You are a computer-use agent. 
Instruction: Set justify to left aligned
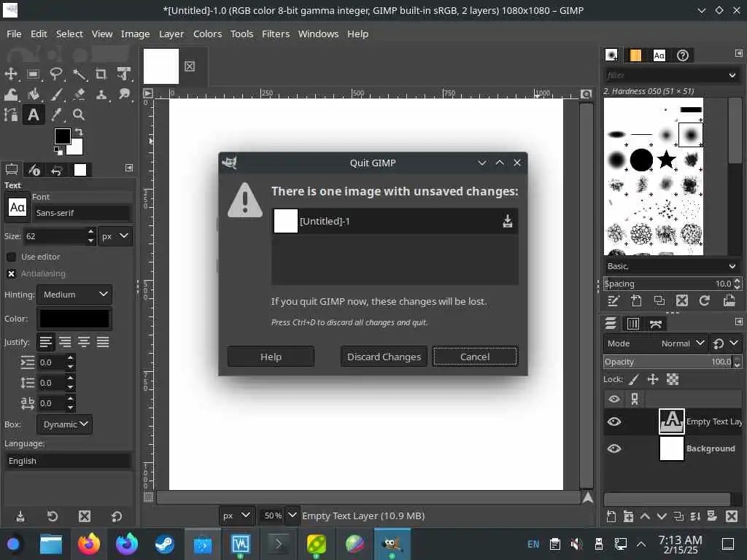(46, 342)
